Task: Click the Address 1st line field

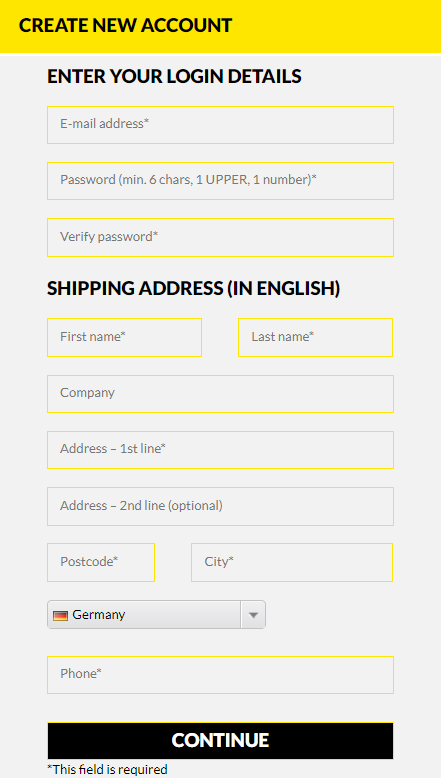Action: click(221, 450)
